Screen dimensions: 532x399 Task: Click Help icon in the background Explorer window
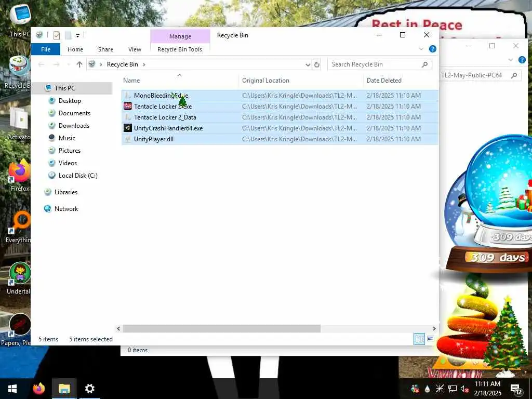pos(522,60)
